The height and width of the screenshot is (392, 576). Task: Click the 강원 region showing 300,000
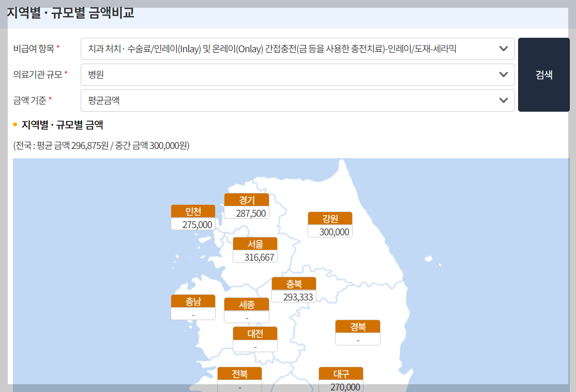coord(330,224)
